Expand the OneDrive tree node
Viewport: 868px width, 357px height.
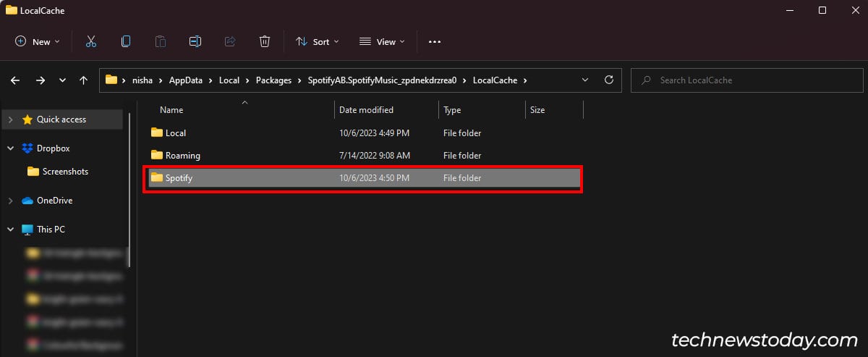10,201
